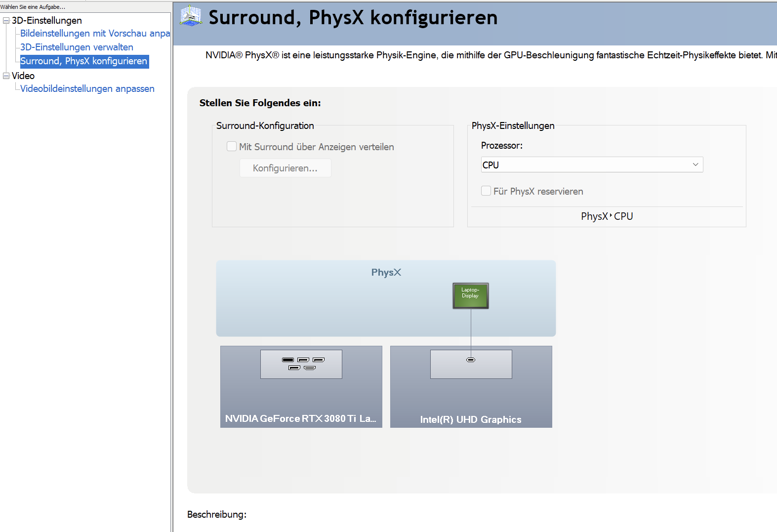This screenshot has width=777, height=532.
Task: Enable Mit Surround über Anzeigen verteilen
Action: 232,146
